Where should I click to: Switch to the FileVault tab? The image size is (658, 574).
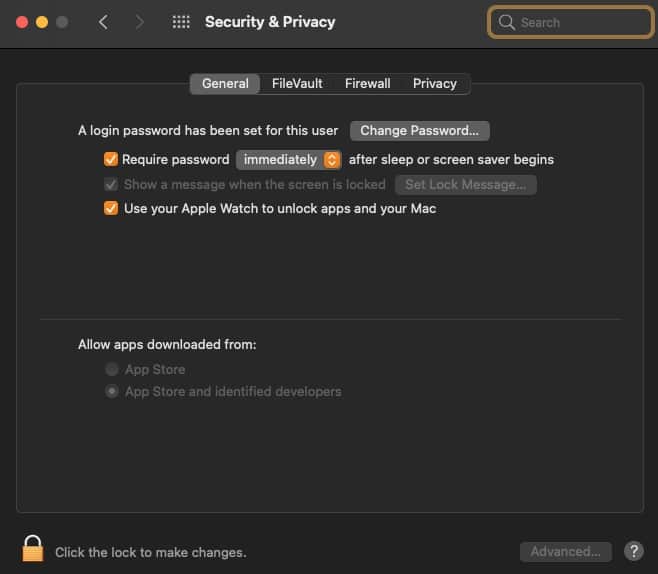coord(297,83)
